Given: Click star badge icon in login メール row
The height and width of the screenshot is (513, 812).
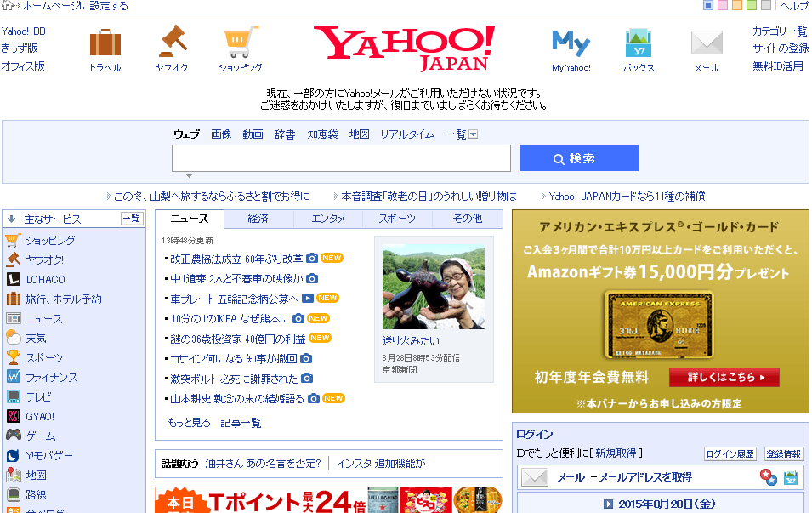Looking at the screenshot, I should click(x=769, y=476).
